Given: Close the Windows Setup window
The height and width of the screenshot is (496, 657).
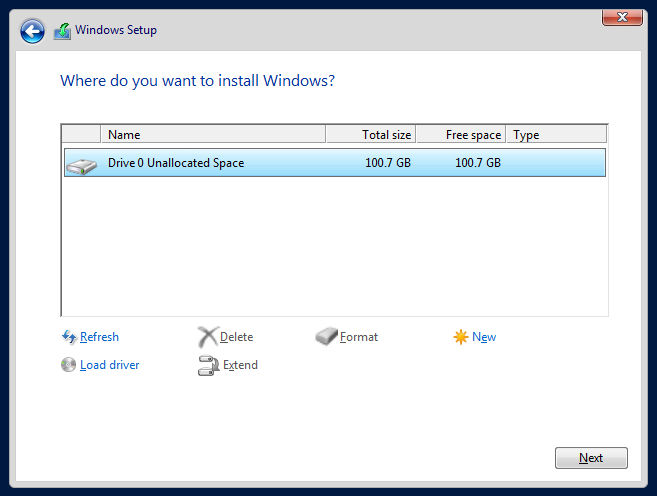Looking at the screenshot, I should tap(622, 17).
